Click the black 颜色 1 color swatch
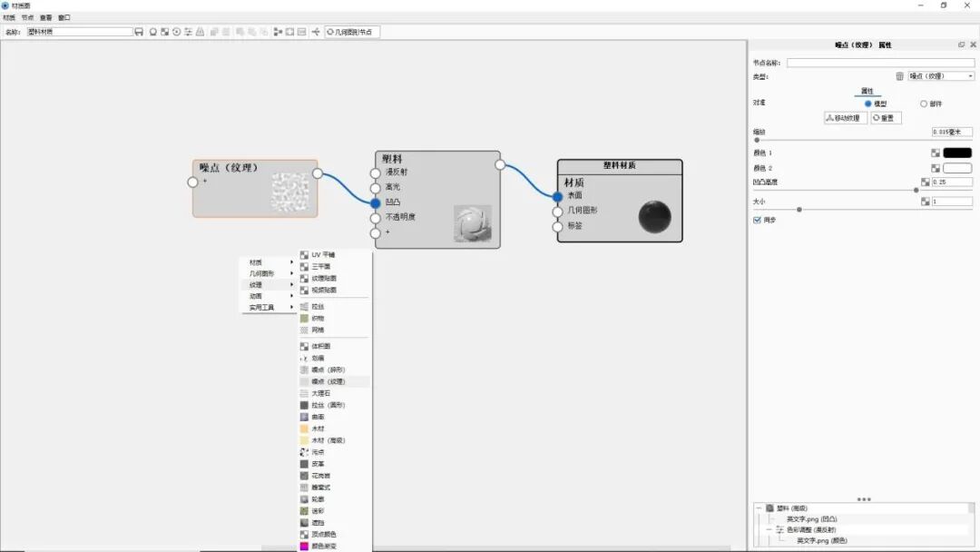 click(x=957, y=153)
